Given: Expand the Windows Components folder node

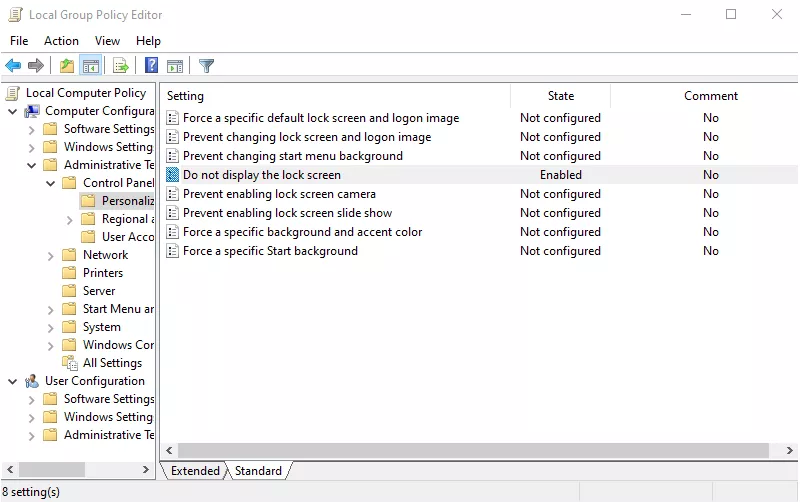Looking at the screenshot, I should tap(51, 345).
